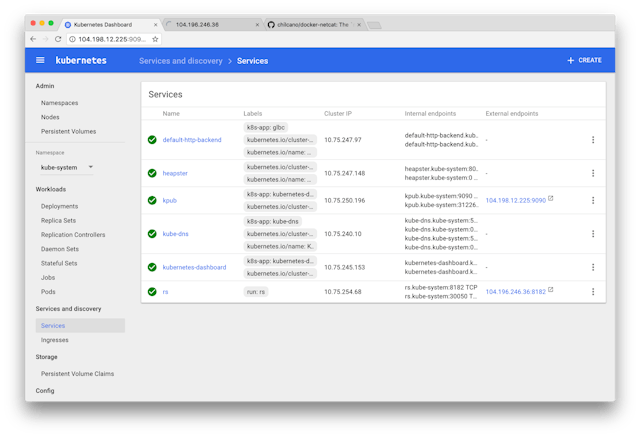Viewport: 640px width, 437px height.
Task: Click the 'run: rs' label chip
Action: point(256,292)
